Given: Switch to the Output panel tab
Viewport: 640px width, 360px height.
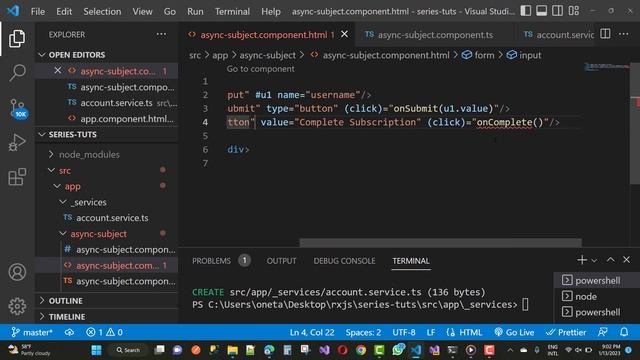Looking at the screenshot, I should (281, 261).
